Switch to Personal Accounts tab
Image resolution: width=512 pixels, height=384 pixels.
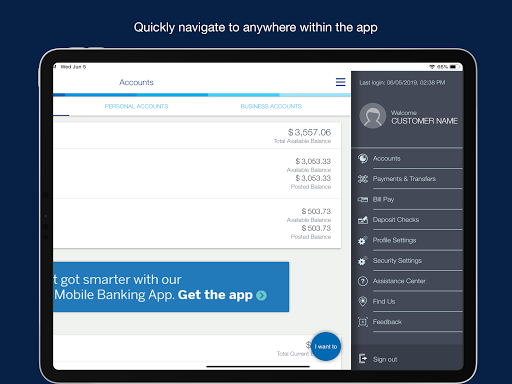136,106
